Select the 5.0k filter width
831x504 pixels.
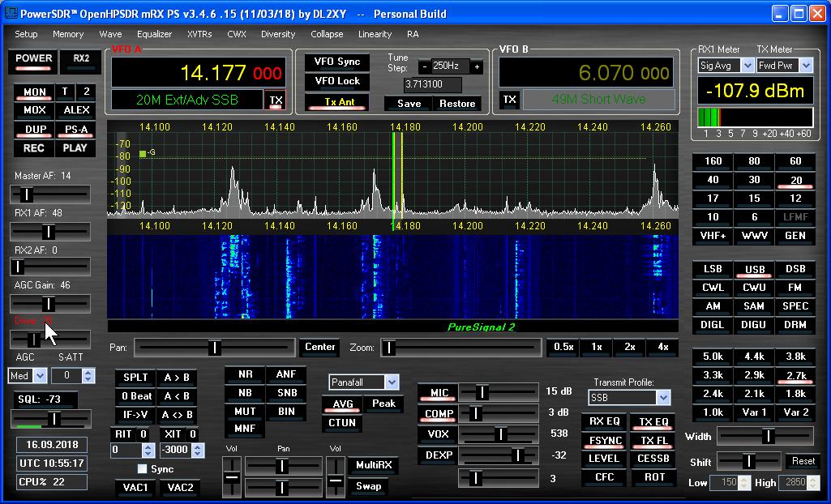click(713, 357)
